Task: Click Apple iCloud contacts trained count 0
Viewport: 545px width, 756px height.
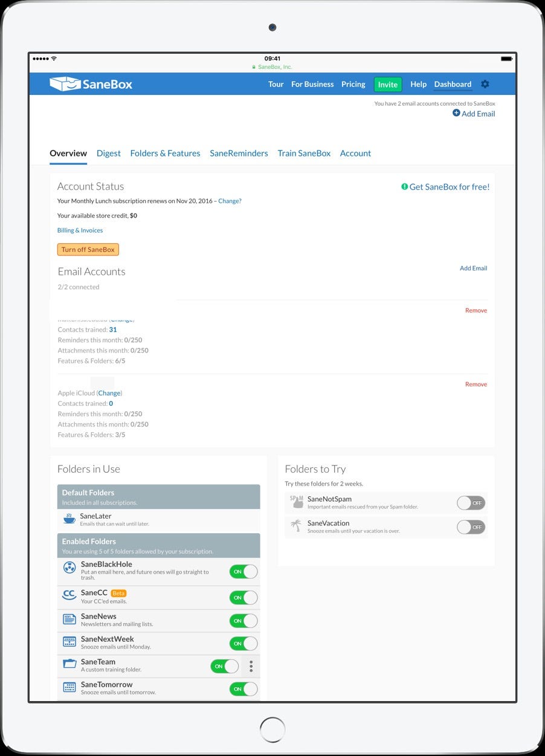Action: tap(111, 403)
